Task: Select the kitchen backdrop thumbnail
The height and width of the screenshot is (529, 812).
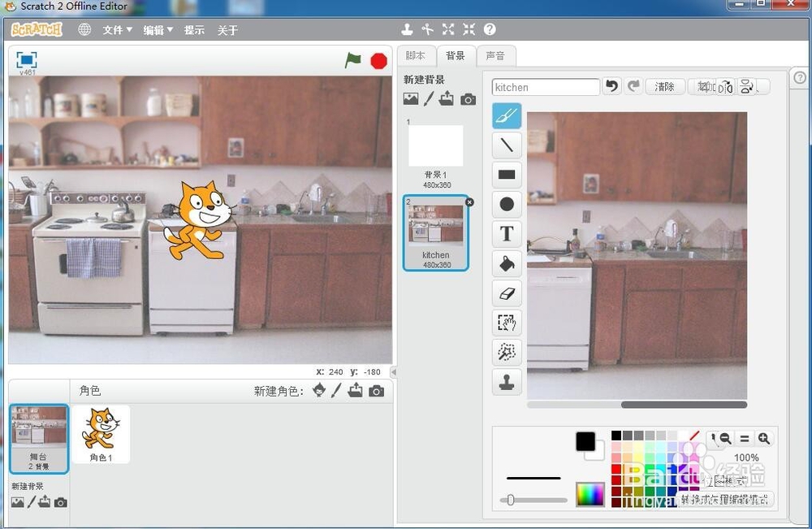Action: click(x=436, y=233)
